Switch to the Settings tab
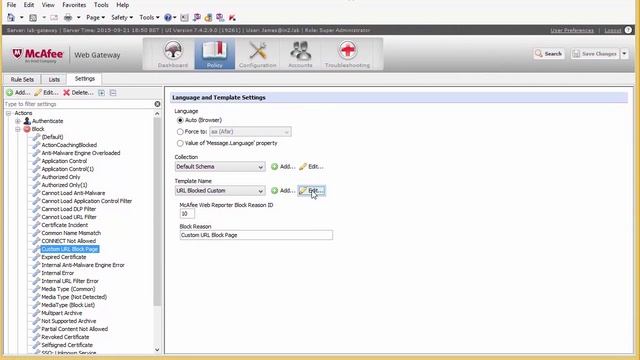The width and height of the screenshot is (640, 360). pos(84,78)
